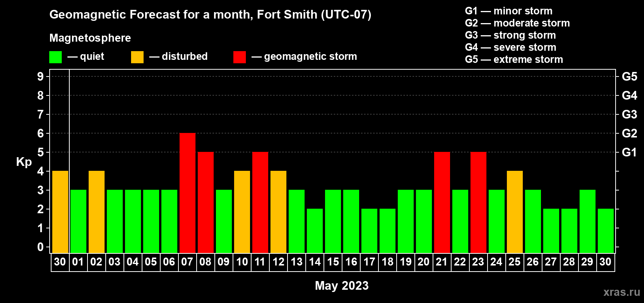This screenshot has height=303, width=644.
Task: Click the red bar for day 11
Action: point(260,203)
